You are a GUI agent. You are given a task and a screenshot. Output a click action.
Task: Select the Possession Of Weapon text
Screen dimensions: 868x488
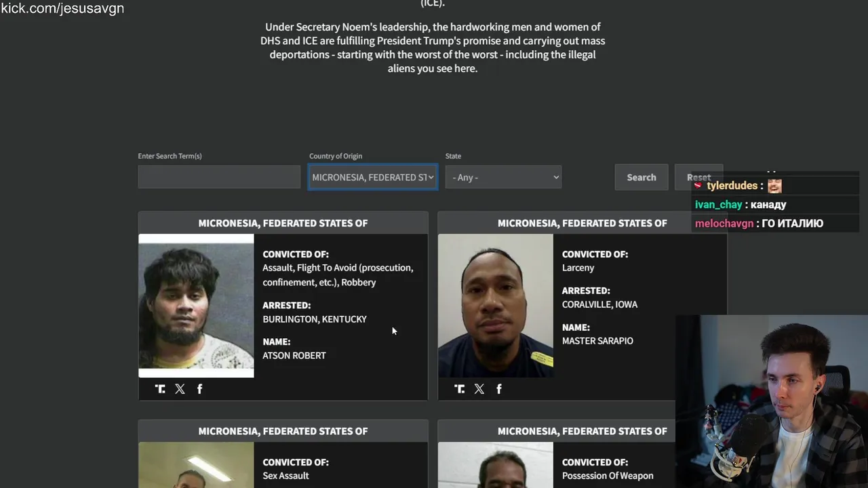608,476
